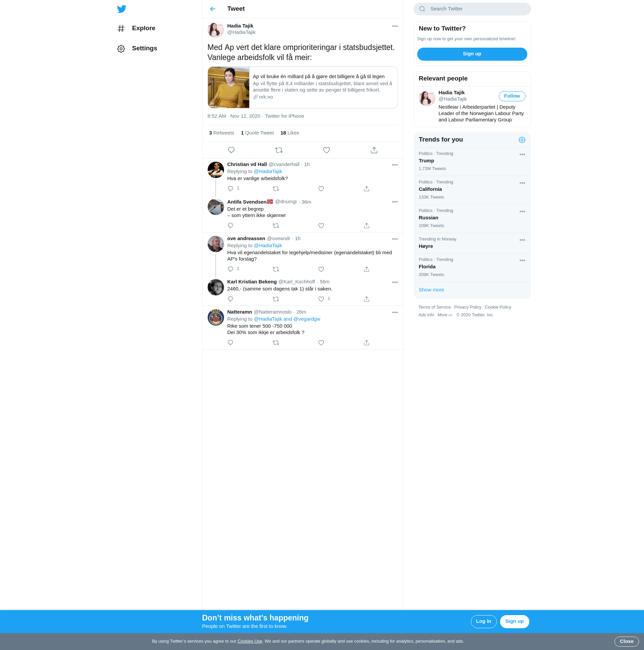Reply to Antifa Svendsen's tweet
Viewport: 644px width, 650px height.
(x=230, y=226)
